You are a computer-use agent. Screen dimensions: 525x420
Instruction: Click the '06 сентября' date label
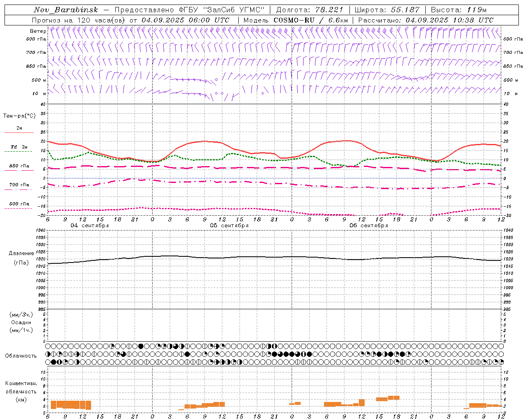tap(369, 226)
